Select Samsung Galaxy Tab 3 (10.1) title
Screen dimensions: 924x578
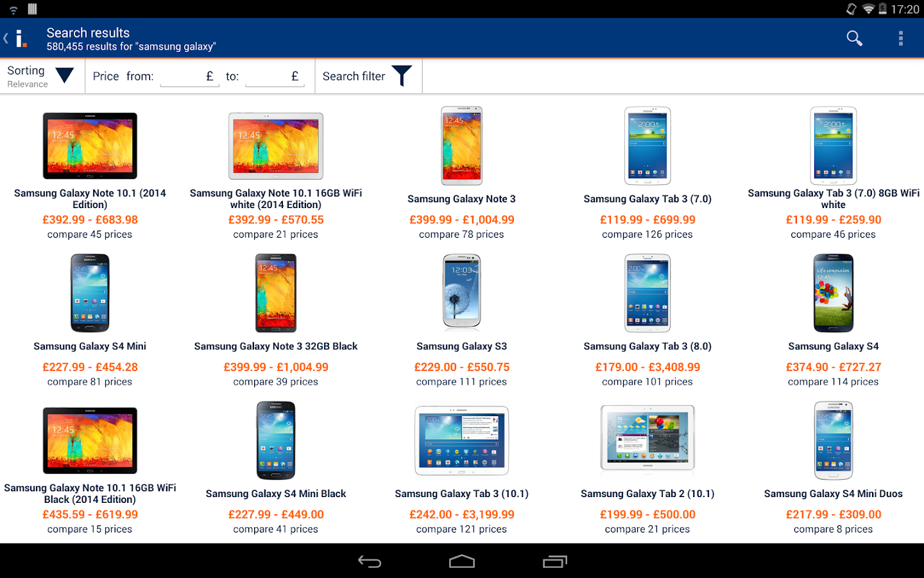tap(461, 494)
